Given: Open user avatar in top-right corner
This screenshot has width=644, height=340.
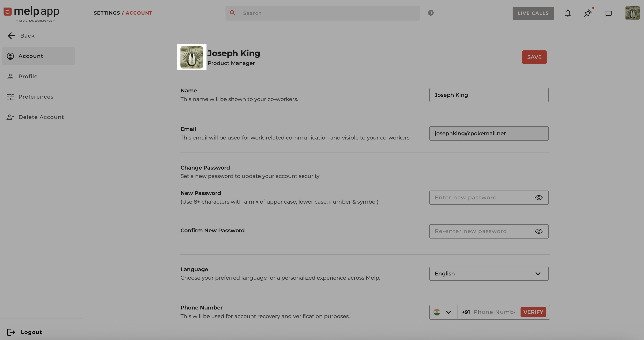Looking at the screenshot, I should click(632, 13).
